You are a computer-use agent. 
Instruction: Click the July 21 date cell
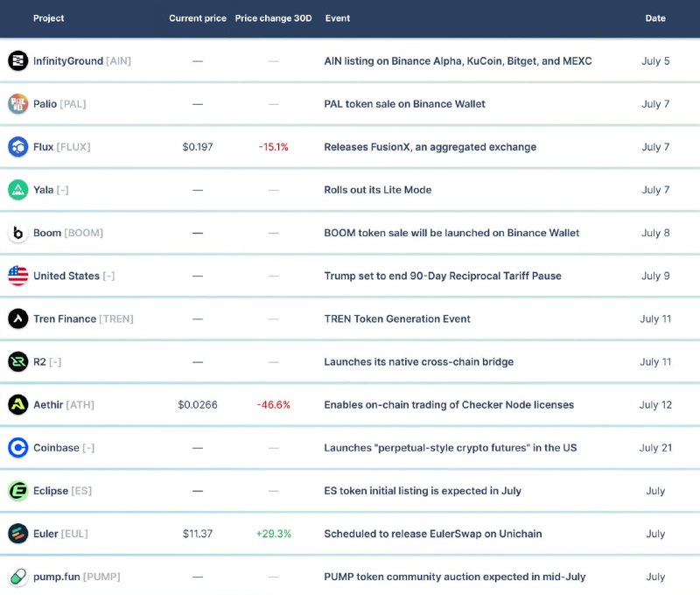click(x=655, y=448)
